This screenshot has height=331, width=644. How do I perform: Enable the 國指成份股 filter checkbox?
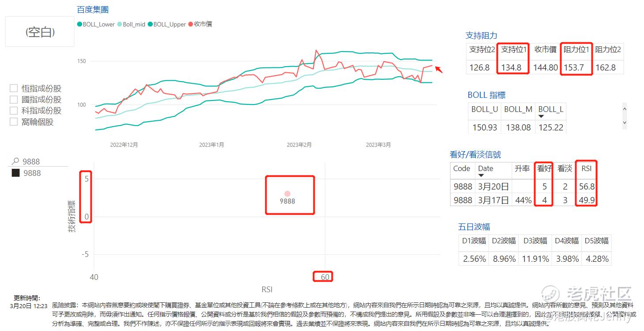pos(14,100)
